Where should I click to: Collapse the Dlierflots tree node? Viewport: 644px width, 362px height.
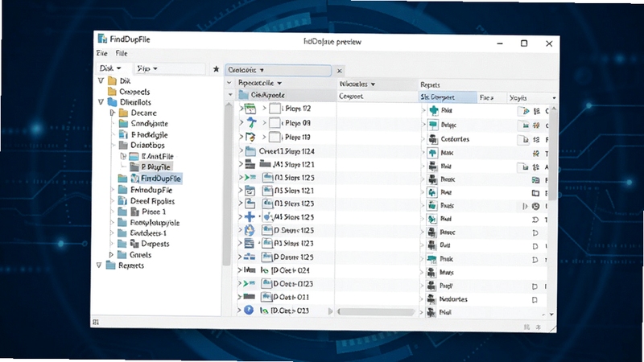[101, 102]
